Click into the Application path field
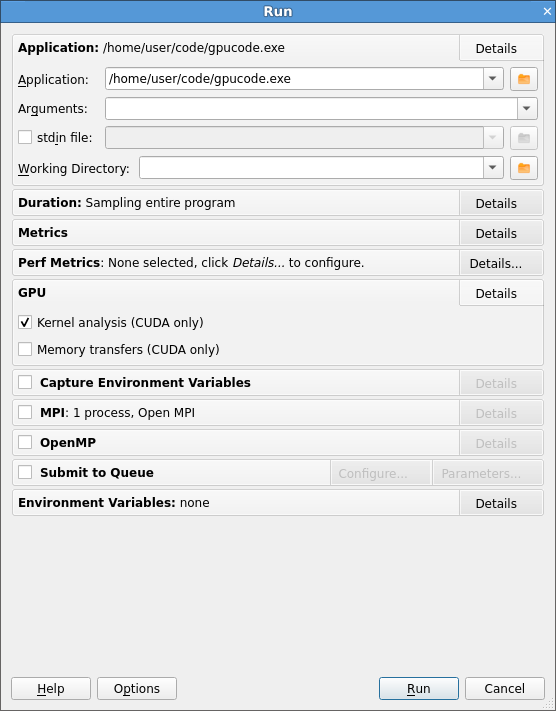The height and width of the screenshot is (711, 556). (x=294, y=79)
